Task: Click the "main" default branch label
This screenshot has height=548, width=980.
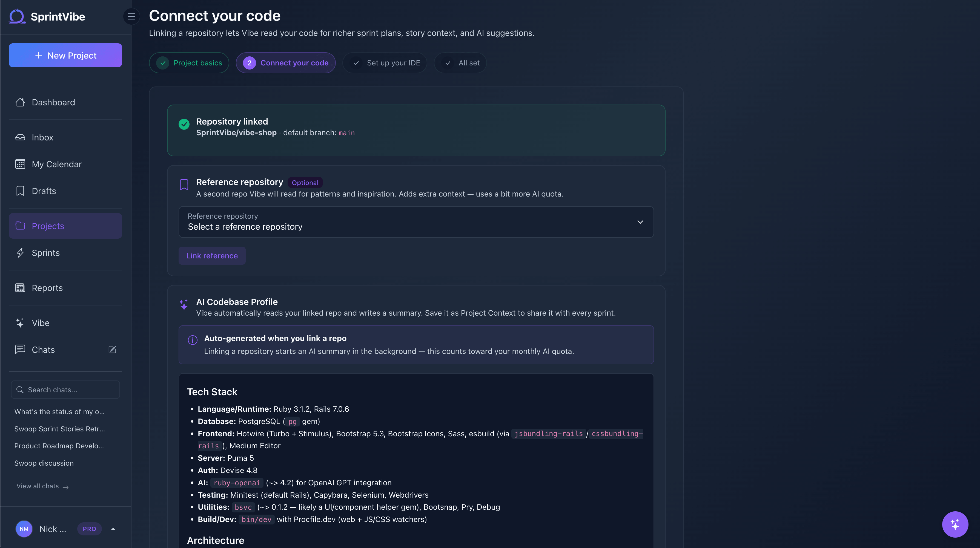Action: point(346,133)
